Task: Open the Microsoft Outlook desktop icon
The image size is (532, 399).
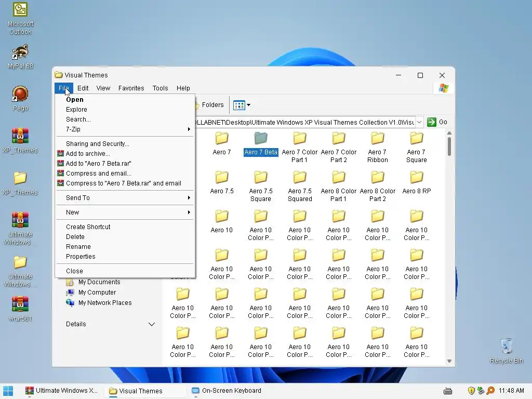Action: (20, 19)
